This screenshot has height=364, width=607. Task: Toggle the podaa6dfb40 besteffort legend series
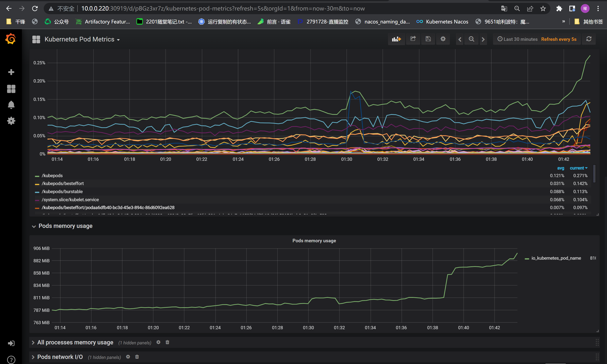tap(108, 207)
